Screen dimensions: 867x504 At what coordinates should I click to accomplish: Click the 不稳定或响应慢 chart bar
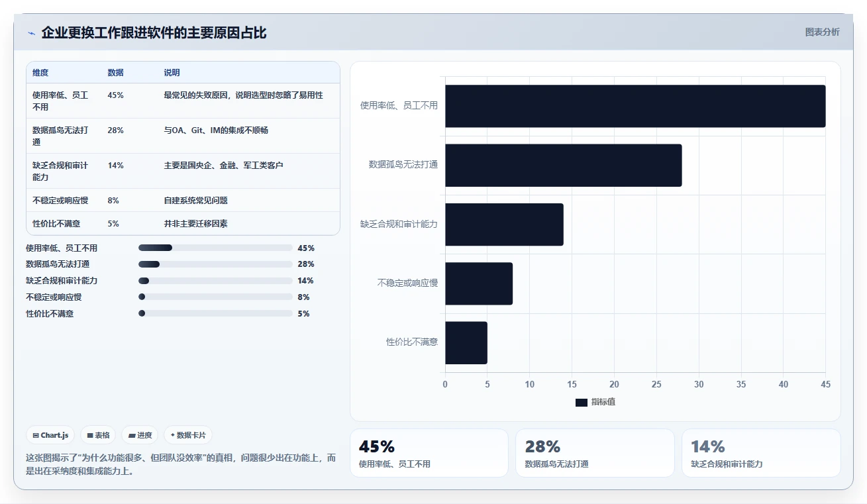[479, 283]
